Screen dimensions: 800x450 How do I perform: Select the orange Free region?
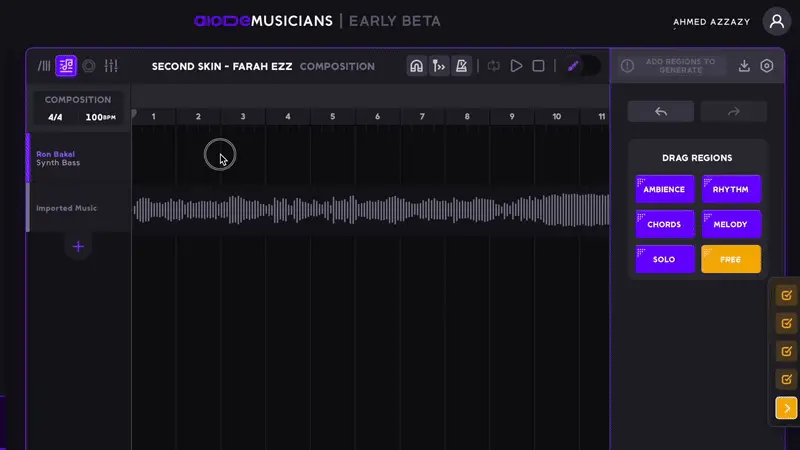731,259
